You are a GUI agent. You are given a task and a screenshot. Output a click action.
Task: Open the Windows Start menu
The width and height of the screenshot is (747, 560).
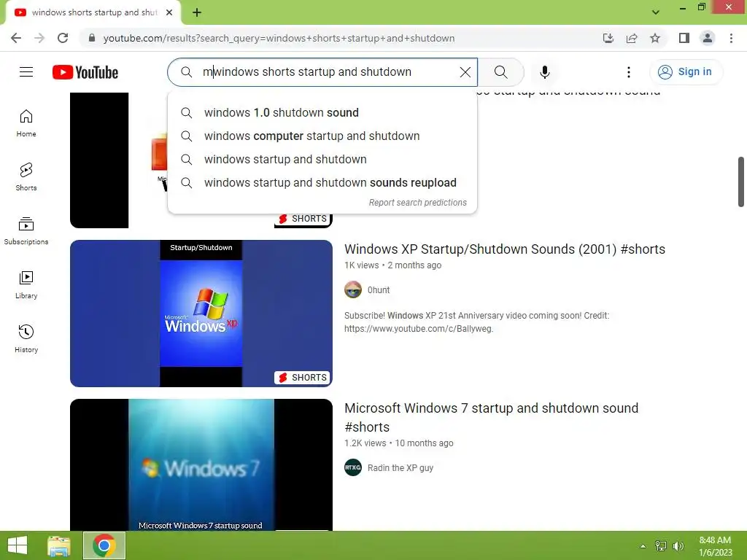[18, 545]
